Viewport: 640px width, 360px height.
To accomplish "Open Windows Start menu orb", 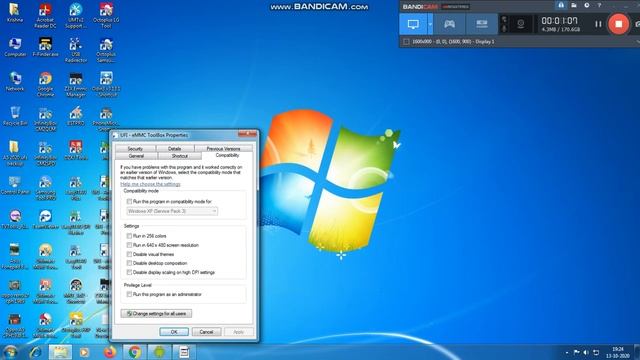I will pos(10,352).
